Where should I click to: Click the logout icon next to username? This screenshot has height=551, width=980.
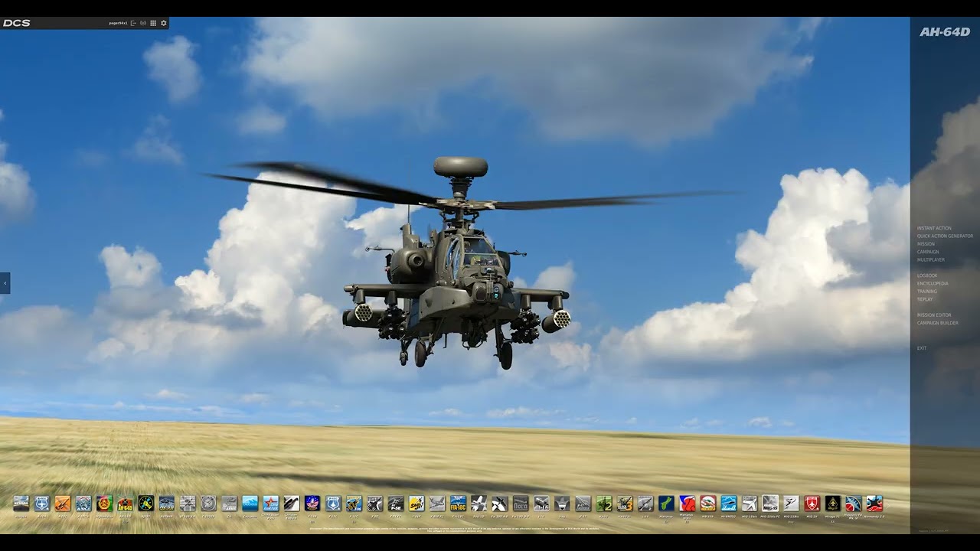pyautogui.click(x=133, y=23)
